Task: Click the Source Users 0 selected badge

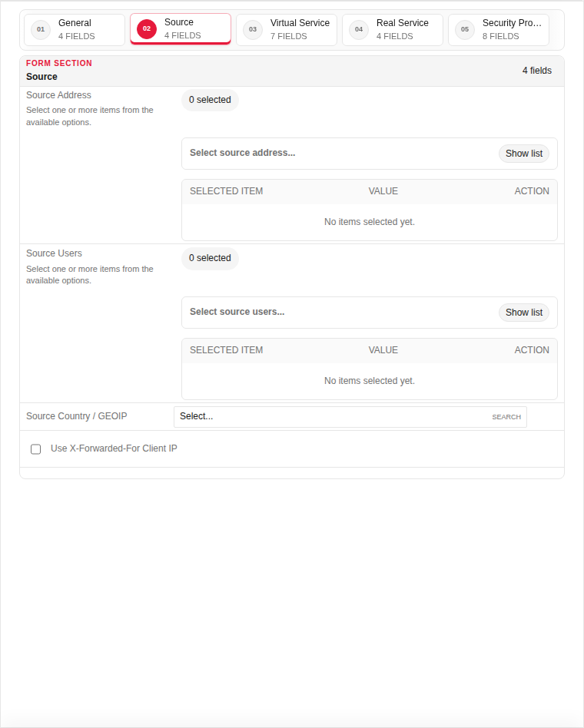Action: coord(210,258)
